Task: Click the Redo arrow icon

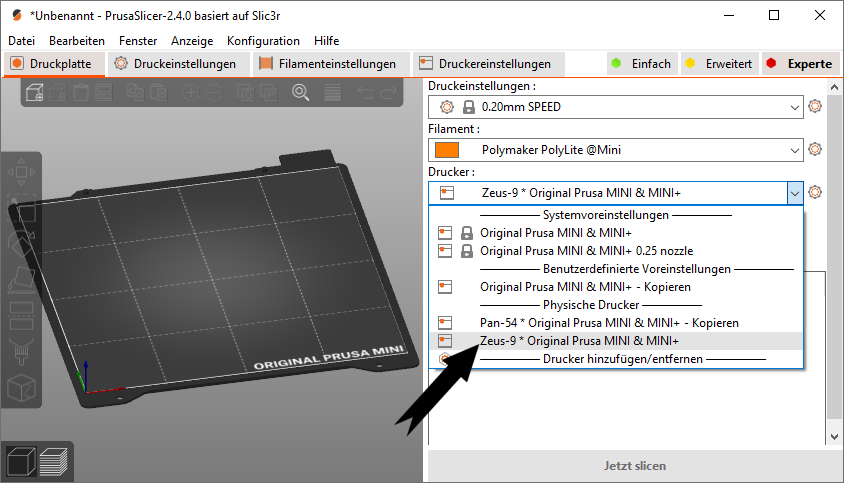Action: pyautogui.click(x=388, y=92)
